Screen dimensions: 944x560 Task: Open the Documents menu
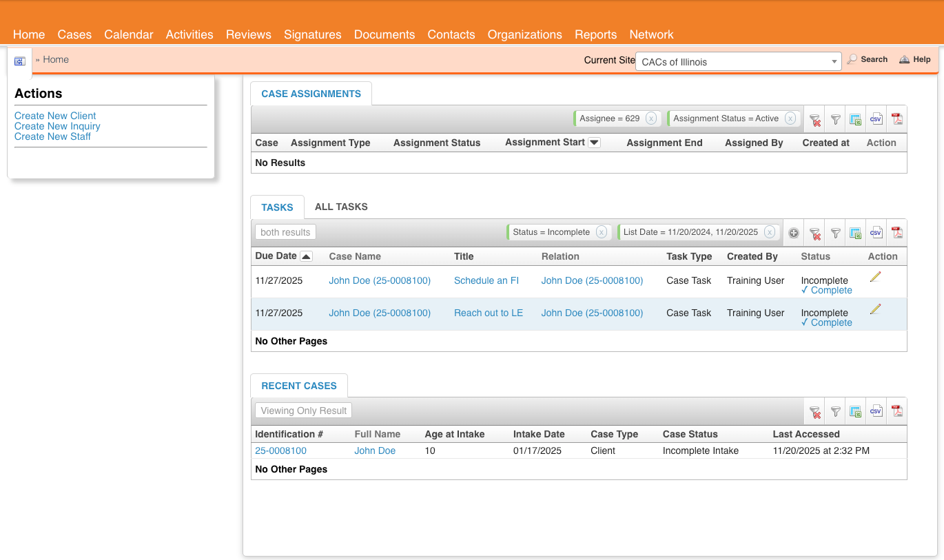(384, 34)
